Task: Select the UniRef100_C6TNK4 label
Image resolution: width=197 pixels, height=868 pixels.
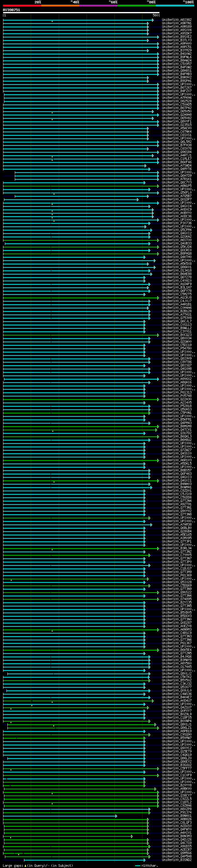Action: pos(177,131)
